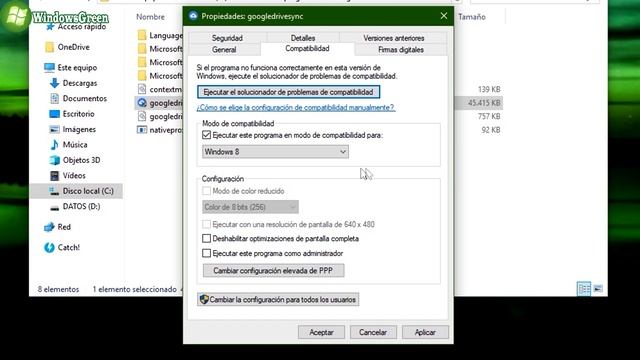
Task: Select Escritorio in the navigation pane
Action: (x=78, y=114)
